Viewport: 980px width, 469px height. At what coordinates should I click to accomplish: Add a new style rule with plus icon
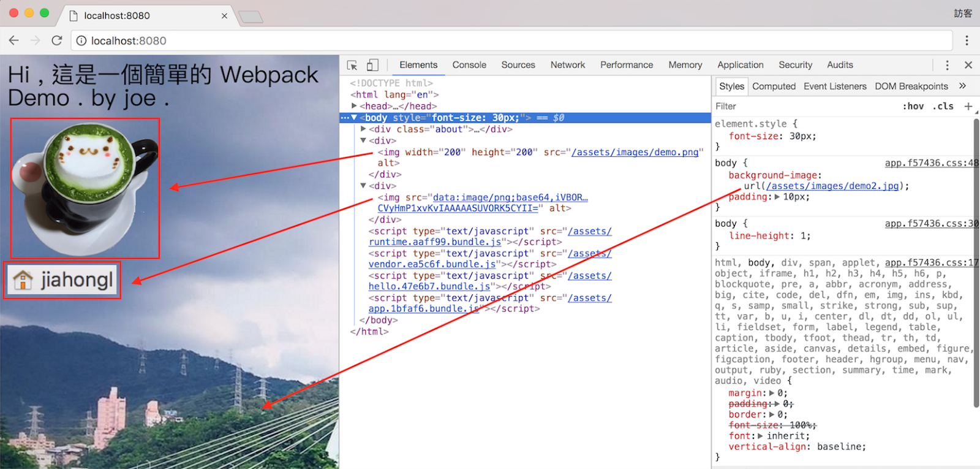968,106
